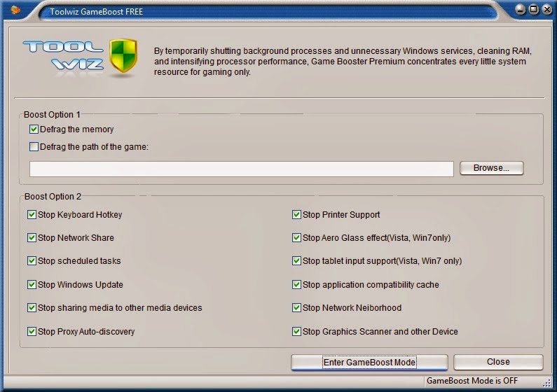This screenshot has height=392, width=557.
Task: Uncheck Defrag the memory
Action: coord(34,129)
